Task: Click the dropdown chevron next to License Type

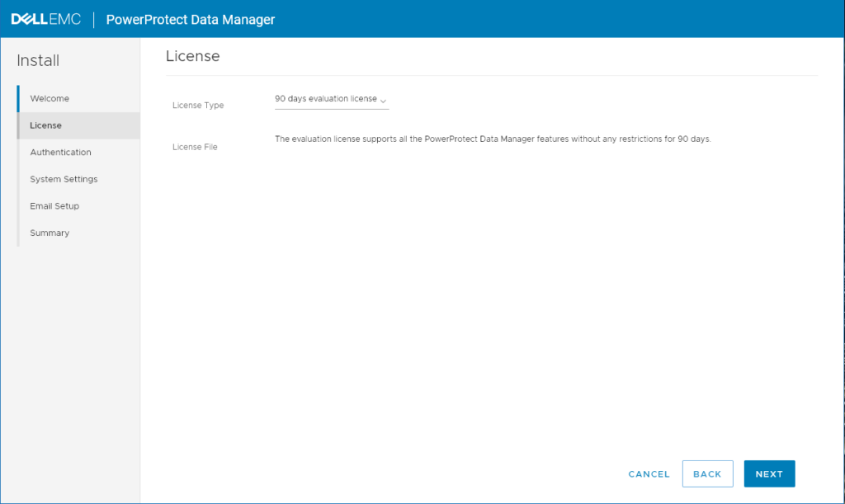Action: coord(383,100)
